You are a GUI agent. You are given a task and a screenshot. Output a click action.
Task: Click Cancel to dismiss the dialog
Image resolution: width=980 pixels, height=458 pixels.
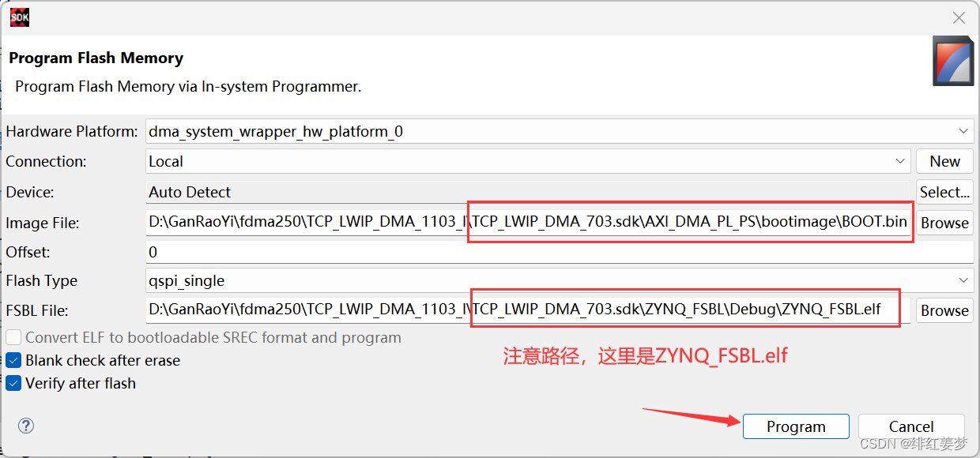910,426
